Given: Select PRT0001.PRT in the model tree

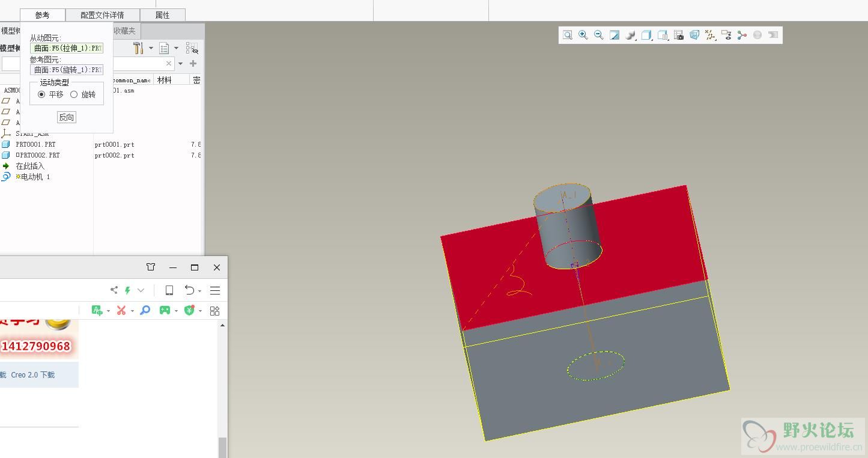Looking at the screenshot, I should pyautogui.click(x=35, y=144).
